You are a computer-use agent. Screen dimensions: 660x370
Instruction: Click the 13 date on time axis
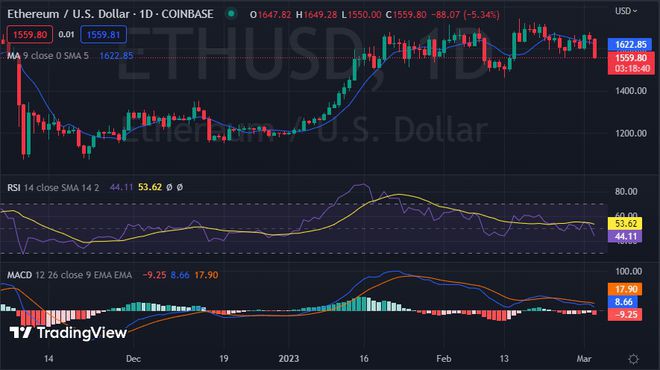504,359
